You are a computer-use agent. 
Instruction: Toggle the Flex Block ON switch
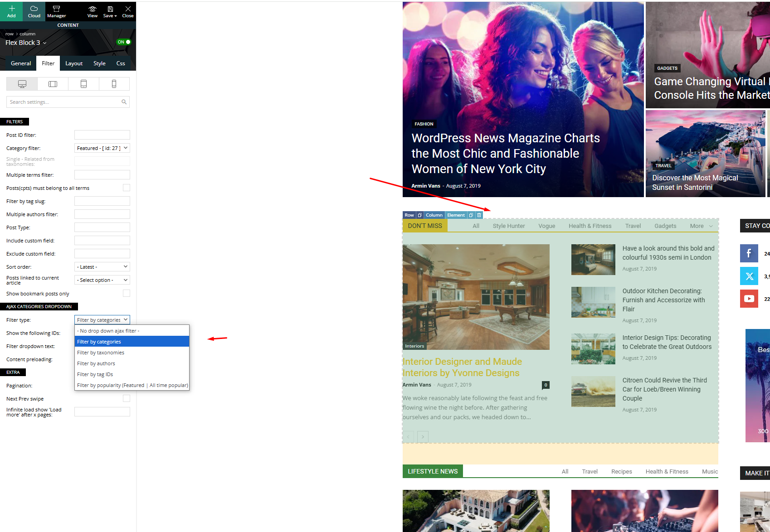(x=124, y=42)
